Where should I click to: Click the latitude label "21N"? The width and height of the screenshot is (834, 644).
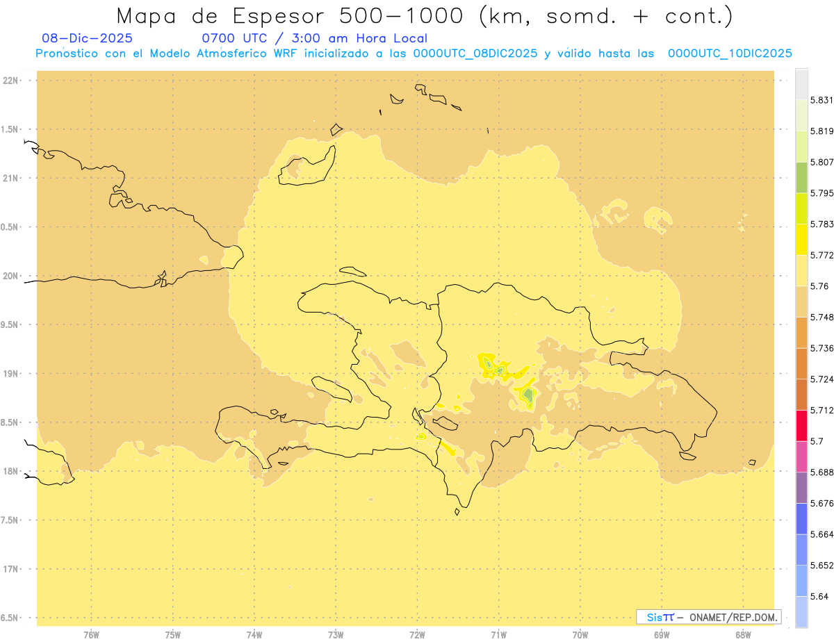coord(10,178)
